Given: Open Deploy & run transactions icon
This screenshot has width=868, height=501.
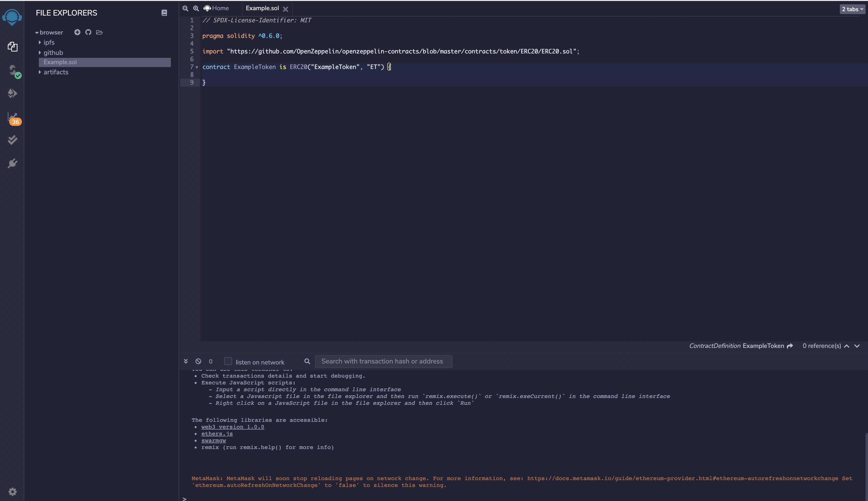Looking at the screenshot, I should coord(12,93).
